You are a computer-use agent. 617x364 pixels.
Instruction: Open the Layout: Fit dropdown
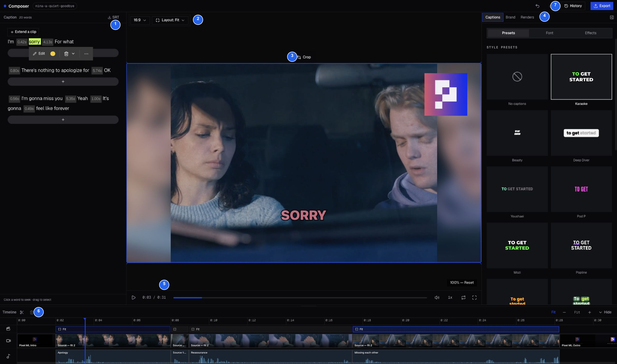pyautogui.click(x=170, y=20)
